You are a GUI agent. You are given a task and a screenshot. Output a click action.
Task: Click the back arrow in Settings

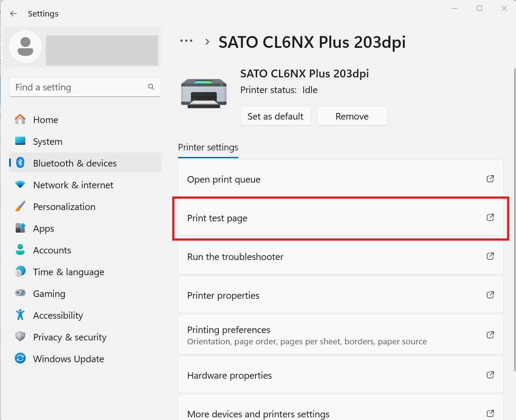(13, 13)
